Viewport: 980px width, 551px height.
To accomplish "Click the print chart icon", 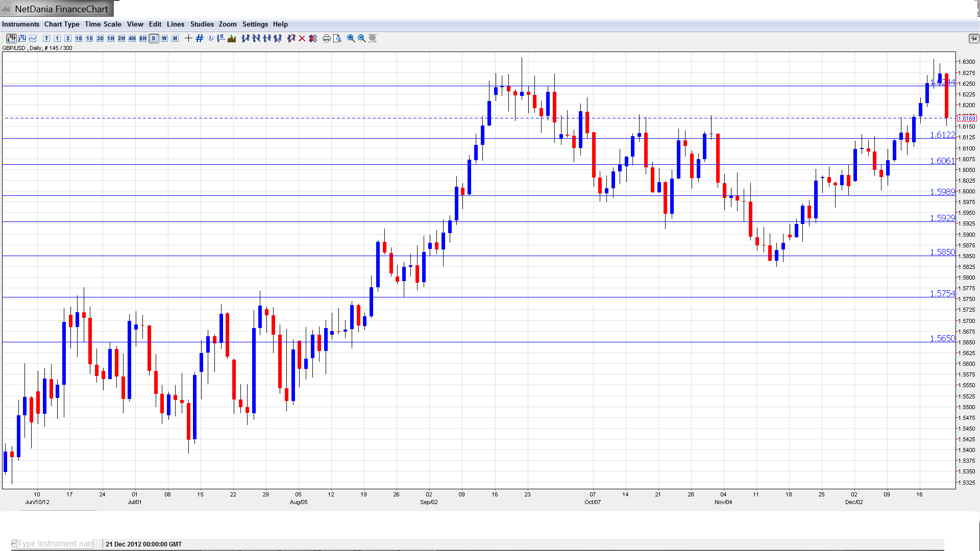I will coord(326,38).
